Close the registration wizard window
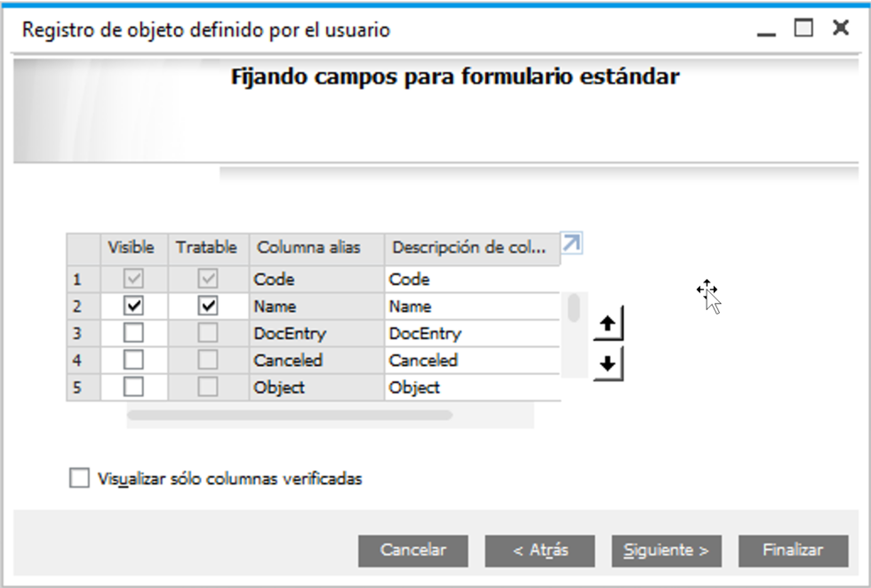871x588 pixels. point(841,28)
